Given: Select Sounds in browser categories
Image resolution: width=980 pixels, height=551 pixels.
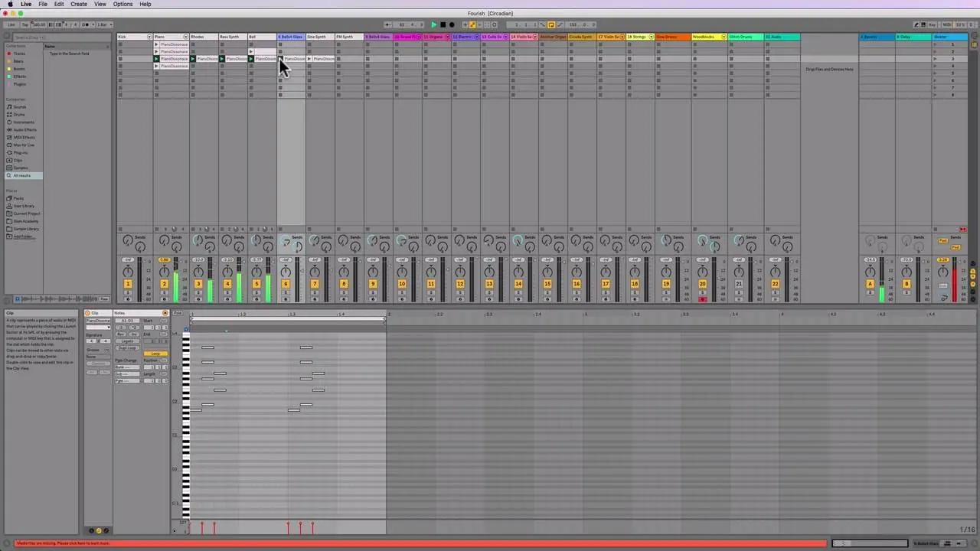Looking at the screenshot, I should (19, 107).
